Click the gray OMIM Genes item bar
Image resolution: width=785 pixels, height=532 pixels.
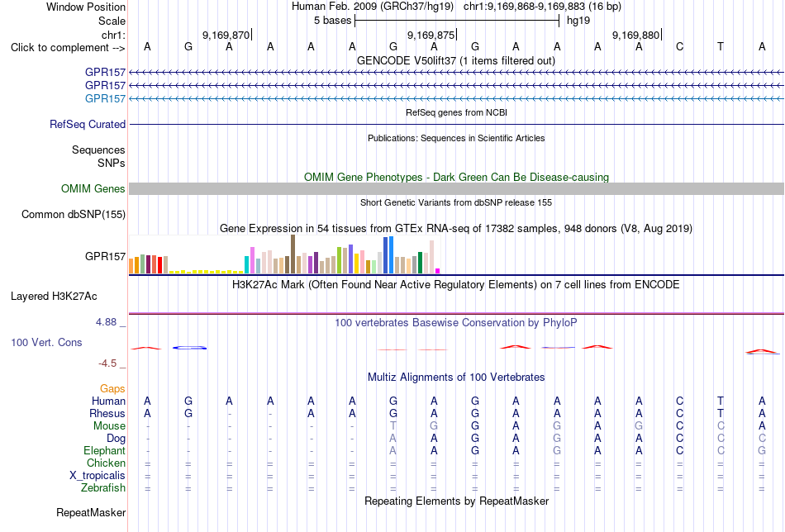(456, 188)
